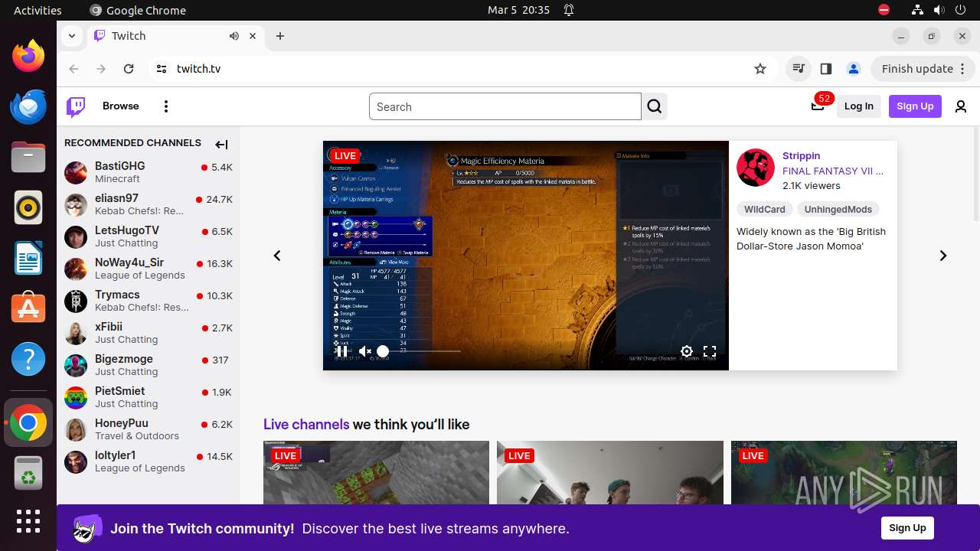Click the Log In button
The image size is (980, 551).
point(859,106)
